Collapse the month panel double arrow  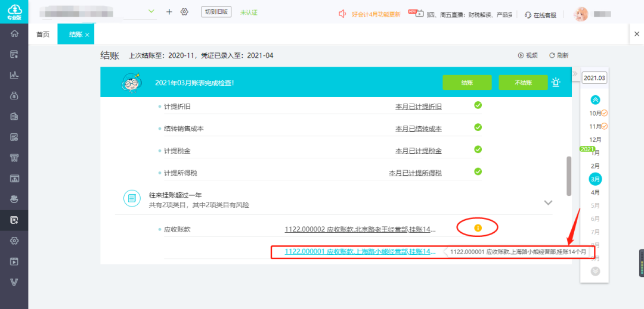[x=575, y=74]
